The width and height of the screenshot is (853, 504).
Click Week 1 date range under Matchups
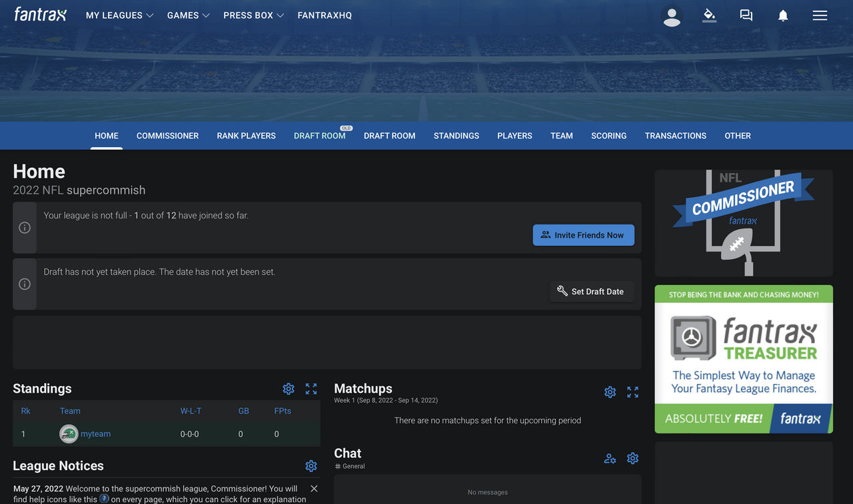[386, 400]
